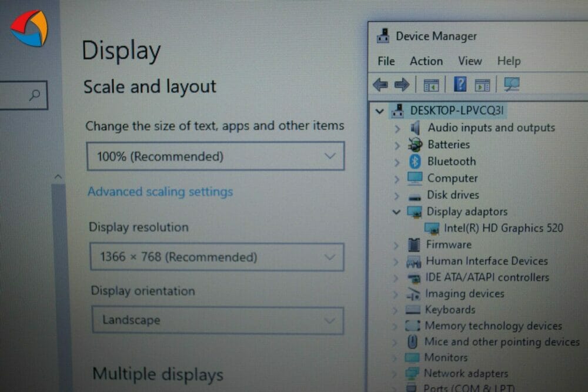The height and width of the screenshot is (392, 588).
Task: Click the Imaging devices category icon
Action: click(x=413, y=294)
